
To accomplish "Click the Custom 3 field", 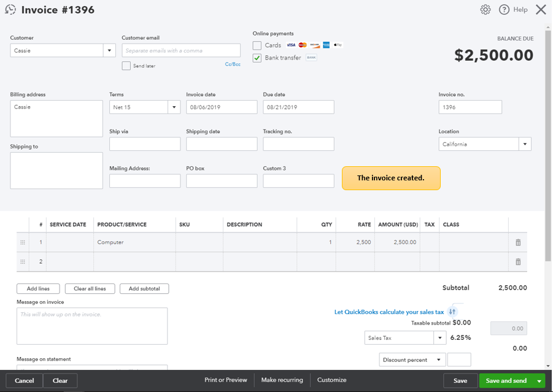I will coord(299,181).
